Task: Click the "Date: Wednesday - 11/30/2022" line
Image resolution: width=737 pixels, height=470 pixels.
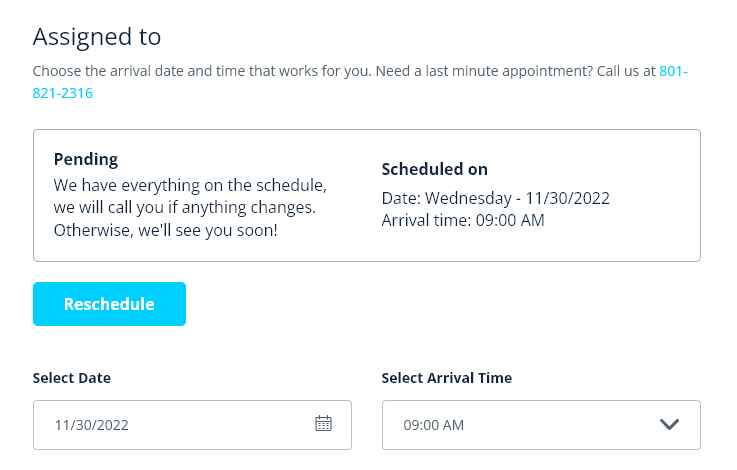Action: [496, 198]
